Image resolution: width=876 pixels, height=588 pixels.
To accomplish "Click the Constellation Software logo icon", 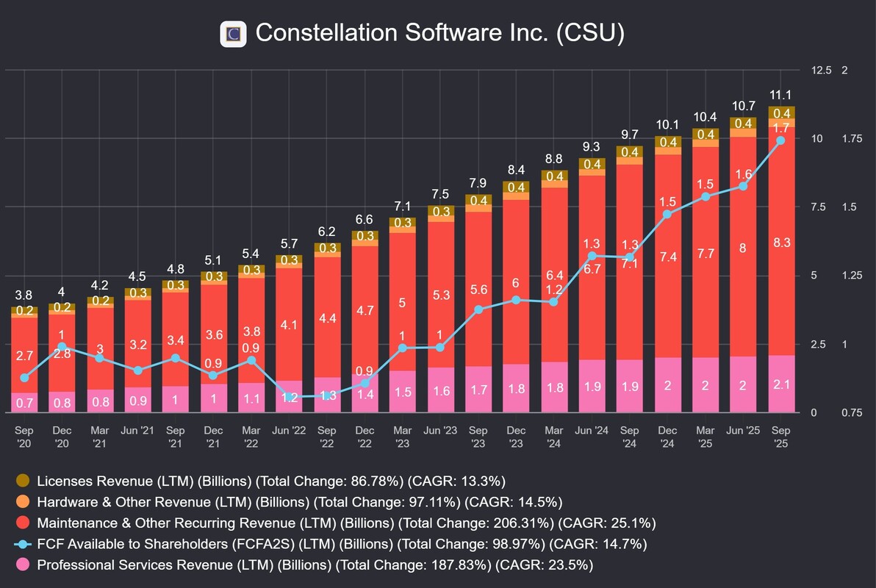I will (233, 34).
